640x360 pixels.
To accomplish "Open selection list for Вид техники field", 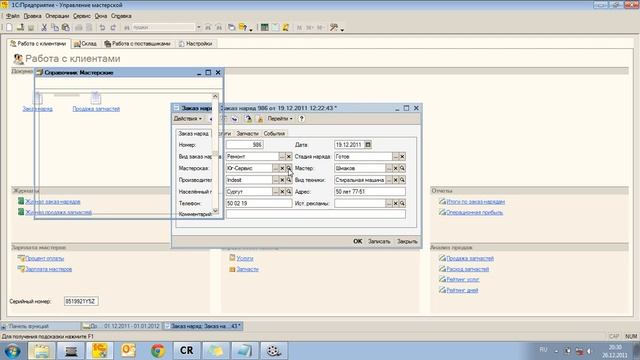I will (x=389, y=180).
